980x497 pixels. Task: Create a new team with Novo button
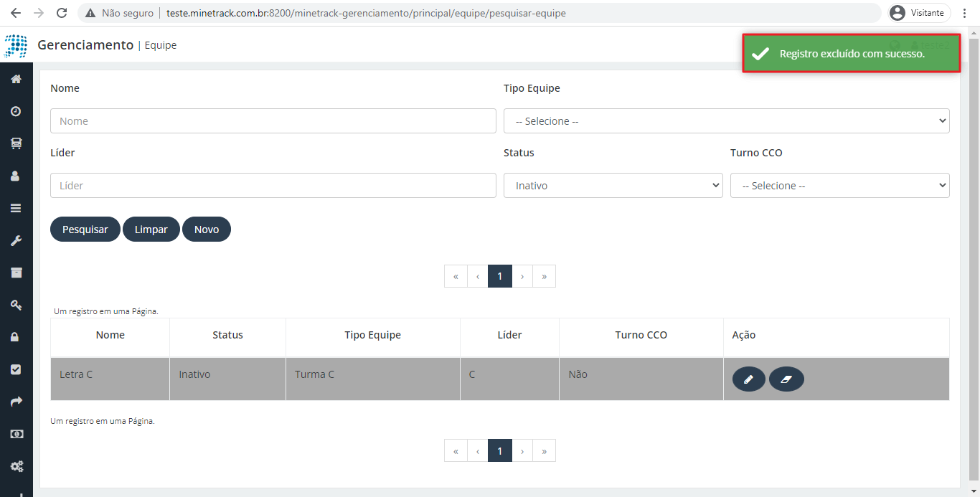click(207, 229)
